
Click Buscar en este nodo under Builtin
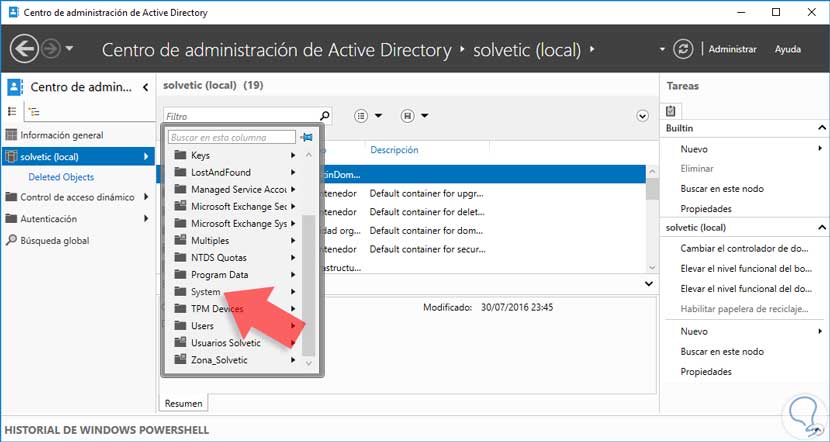(x=722, y=188)
